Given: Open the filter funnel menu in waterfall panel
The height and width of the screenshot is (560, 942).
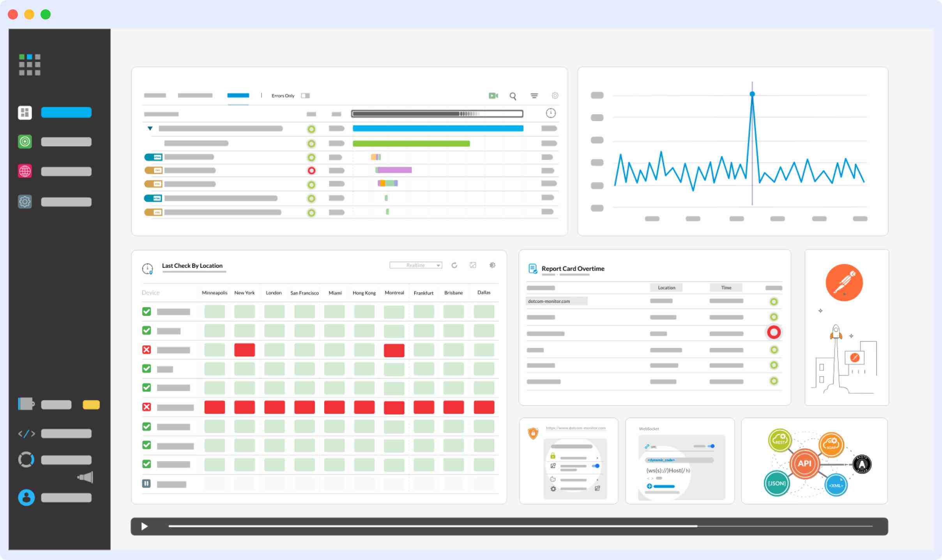Looking at the screenshot, I should (534, 96).
